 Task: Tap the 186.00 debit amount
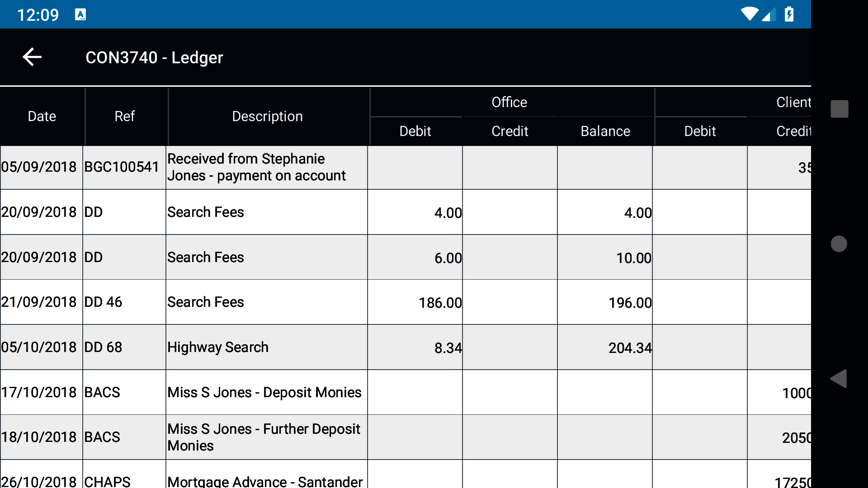(x=439, y=303)
